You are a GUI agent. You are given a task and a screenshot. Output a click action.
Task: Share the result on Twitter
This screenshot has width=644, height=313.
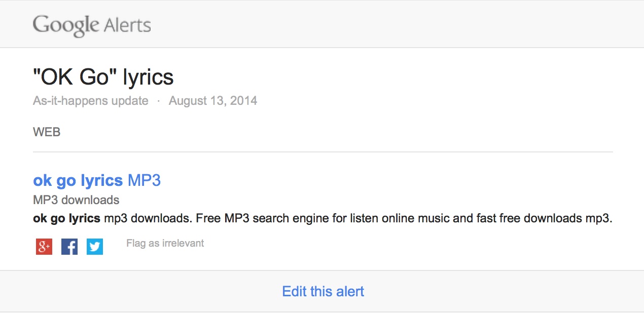tap(95, 247)
